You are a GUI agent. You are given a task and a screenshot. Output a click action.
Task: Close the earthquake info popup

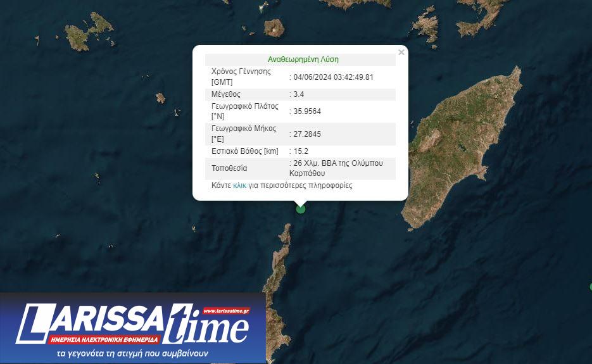coord(401,53)
